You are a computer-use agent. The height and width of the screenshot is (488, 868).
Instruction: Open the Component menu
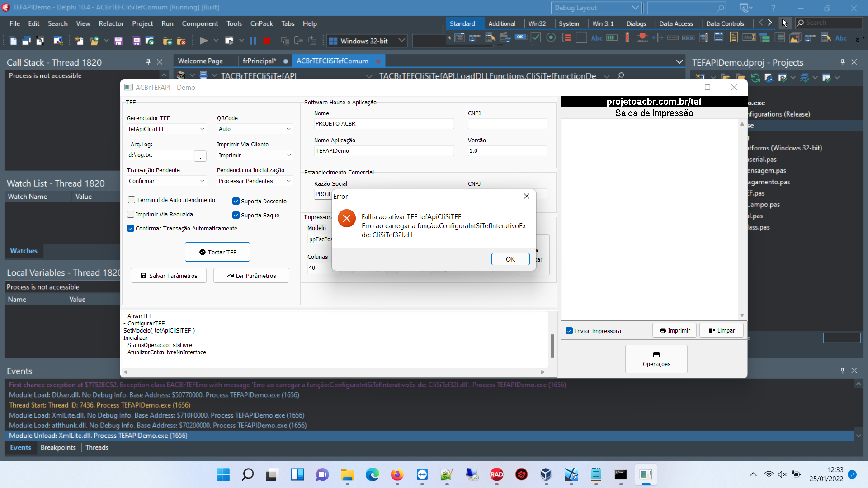pyautogui.click(x=200, y=23)
